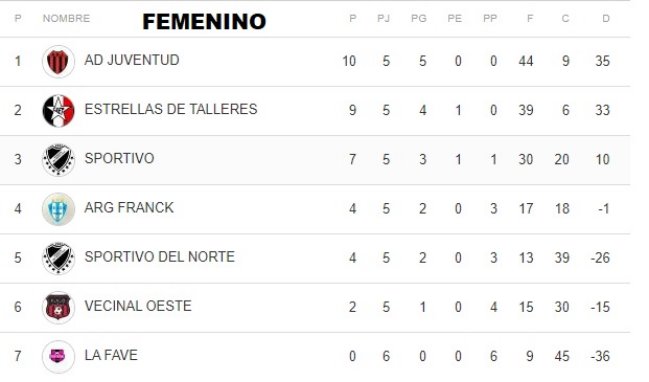Viewport: 649px width, 382px height.
Task: Sort by the PP column header
Action: coord(490,19)
